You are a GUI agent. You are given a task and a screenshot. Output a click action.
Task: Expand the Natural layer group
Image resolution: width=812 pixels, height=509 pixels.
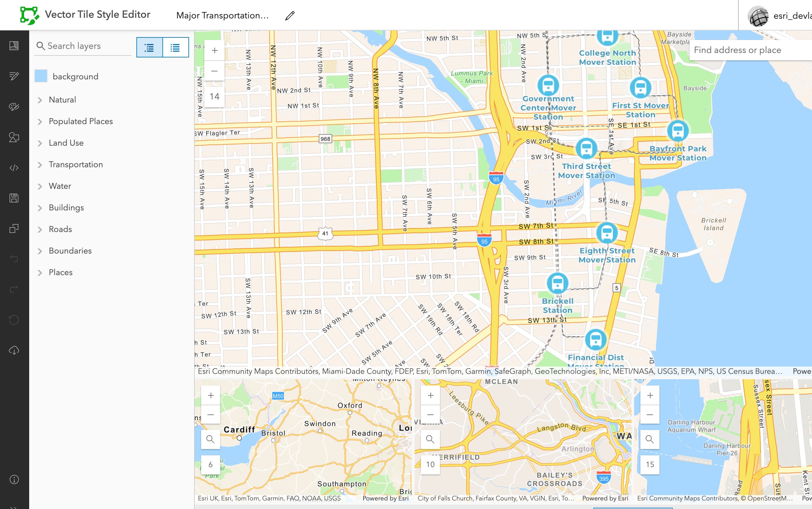click(40, 100)
